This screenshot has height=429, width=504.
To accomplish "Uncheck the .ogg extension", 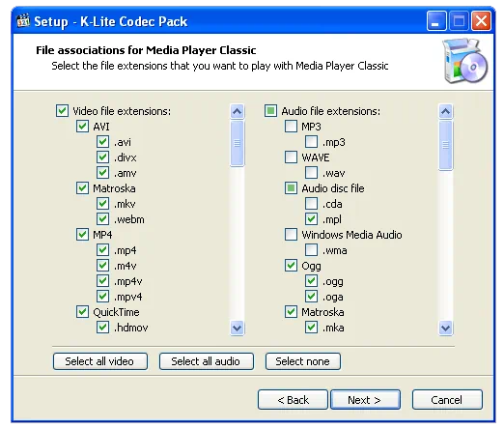I will click(311, 281).
